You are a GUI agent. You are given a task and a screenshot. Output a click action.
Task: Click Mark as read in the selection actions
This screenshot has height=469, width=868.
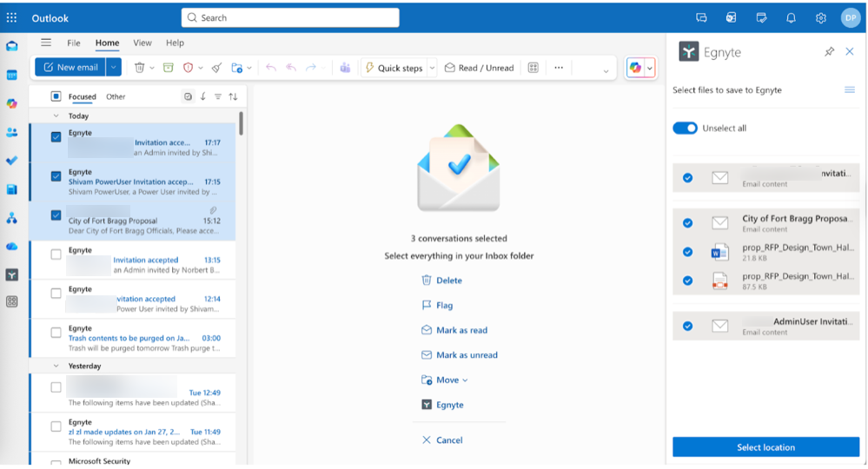461,330
